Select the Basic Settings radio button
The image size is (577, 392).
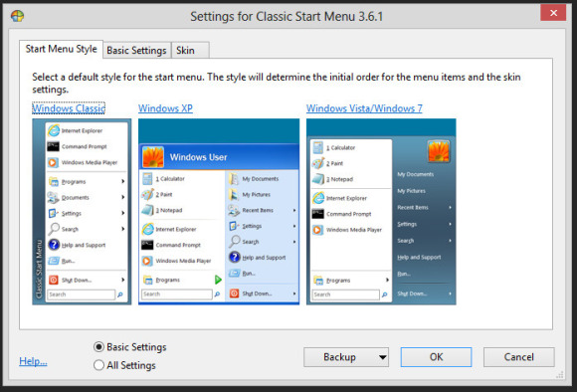coord(98,346)
